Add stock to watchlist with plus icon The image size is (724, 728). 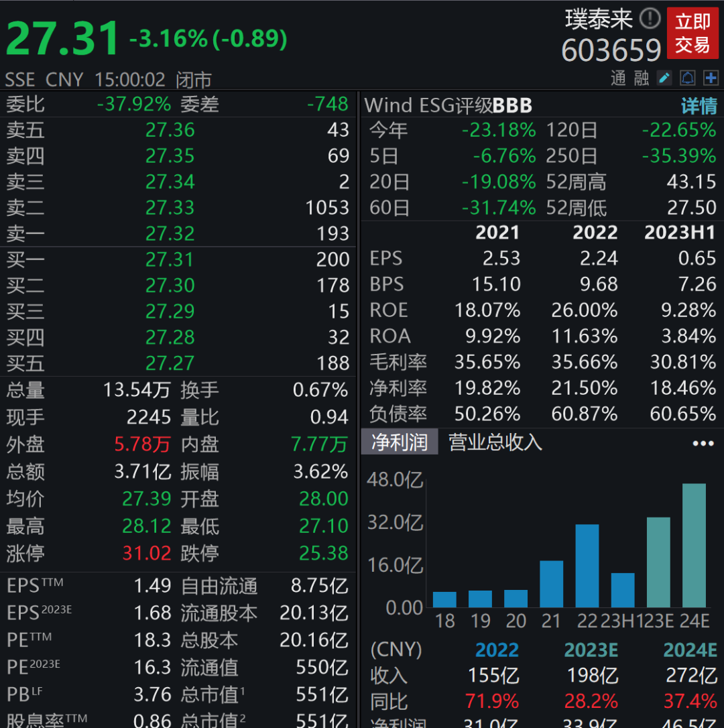coord(711,78)
